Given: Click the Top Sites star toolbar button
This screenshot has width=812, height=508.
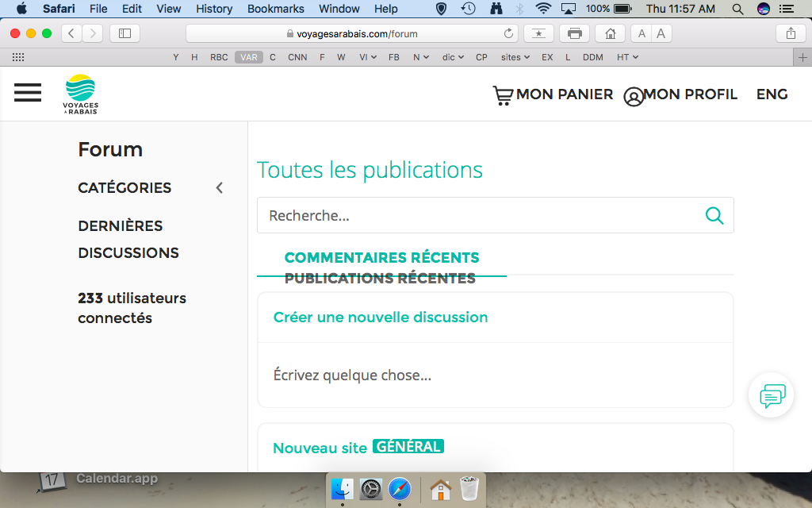Looking at the screenshot, I should coord(538,33).
